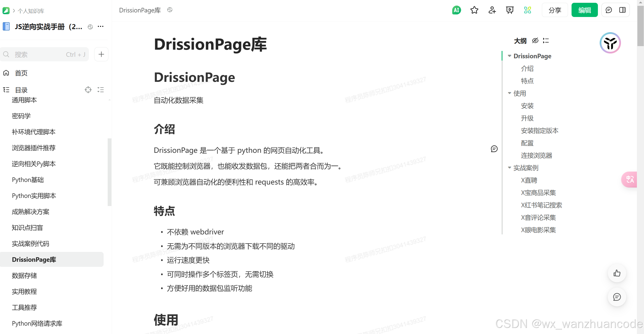Open the knowledge base more options menu

pos(101,26)
